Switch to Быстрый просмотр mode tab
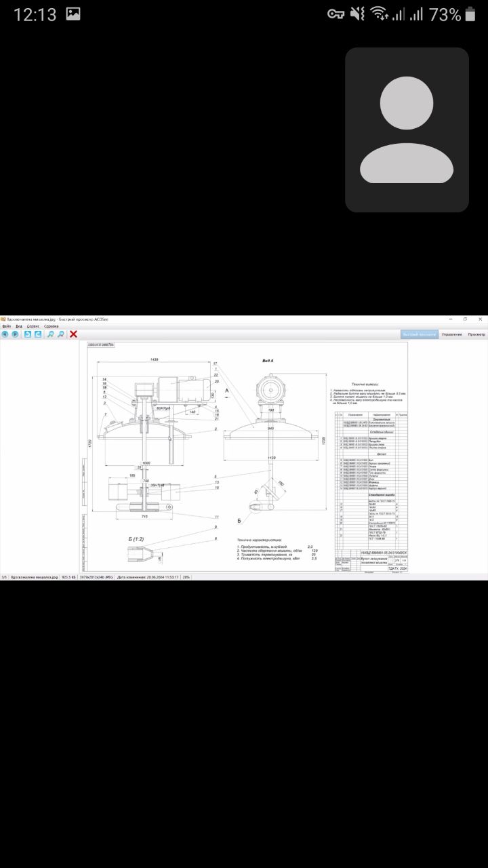Image resolution: width=488 pixels, height=868 pixels. 419,334
